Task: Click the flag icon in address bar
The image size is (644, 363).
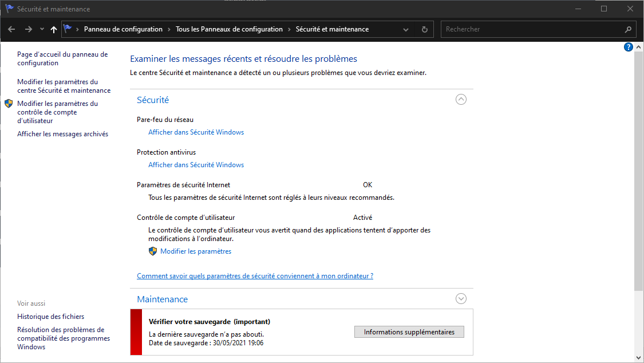Action: (x=68, y=29)
